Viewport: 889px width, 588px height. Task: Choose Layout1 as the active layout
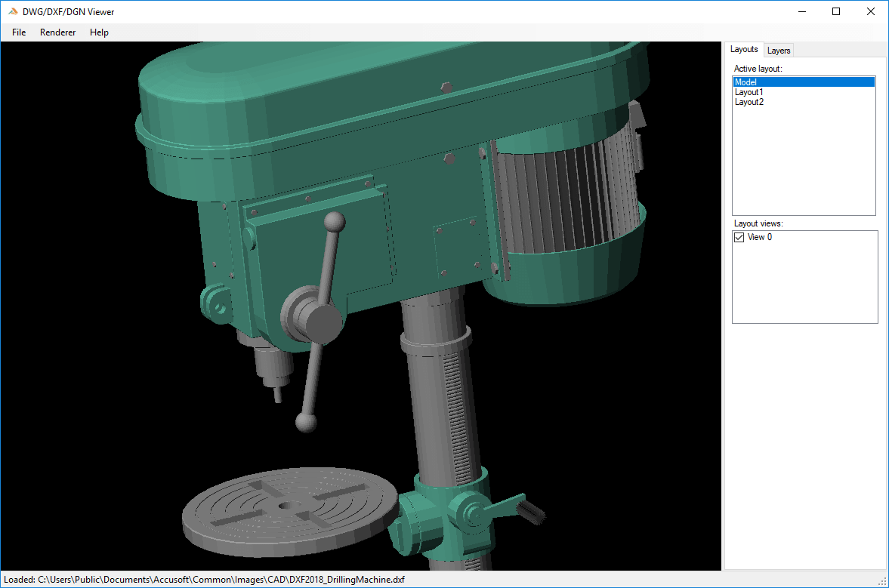click(749, 92)
